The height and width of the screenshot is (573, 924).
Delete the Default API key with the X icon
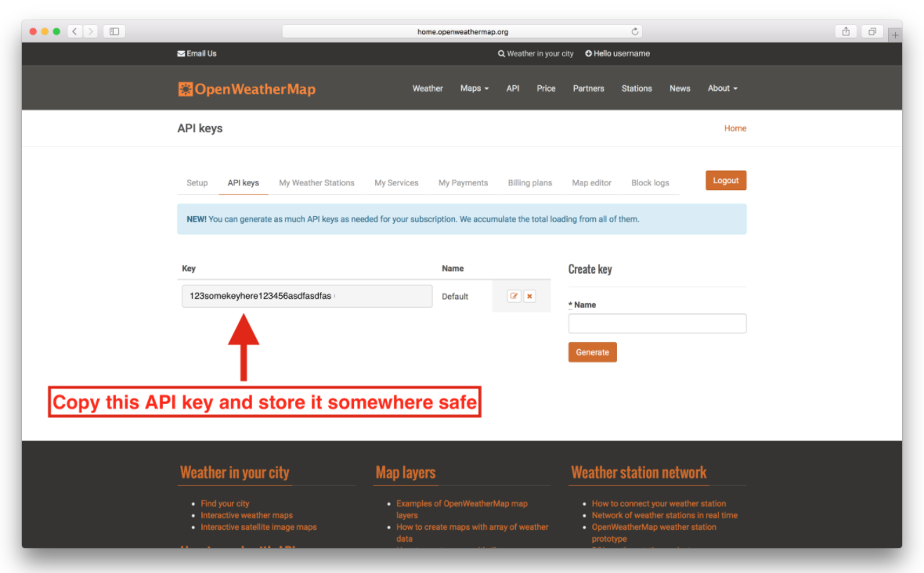[x=530, y=296]
